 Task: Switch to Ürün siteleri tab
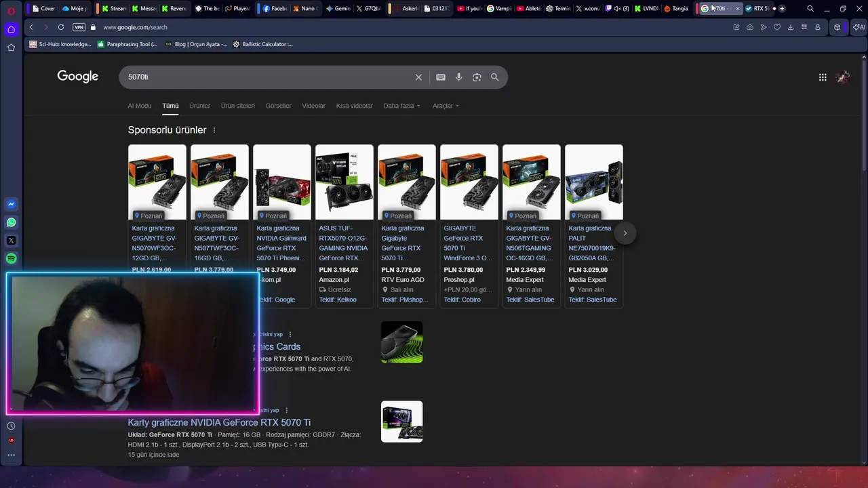(238, 106)
